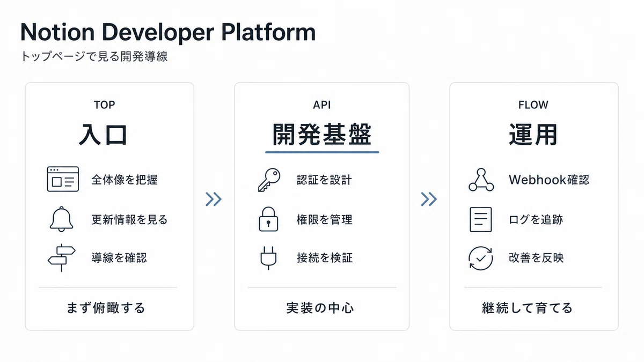Click the Notion Developer Platform title
The width and height of the screenshot is (644, 362).
(x=168, y=32)
